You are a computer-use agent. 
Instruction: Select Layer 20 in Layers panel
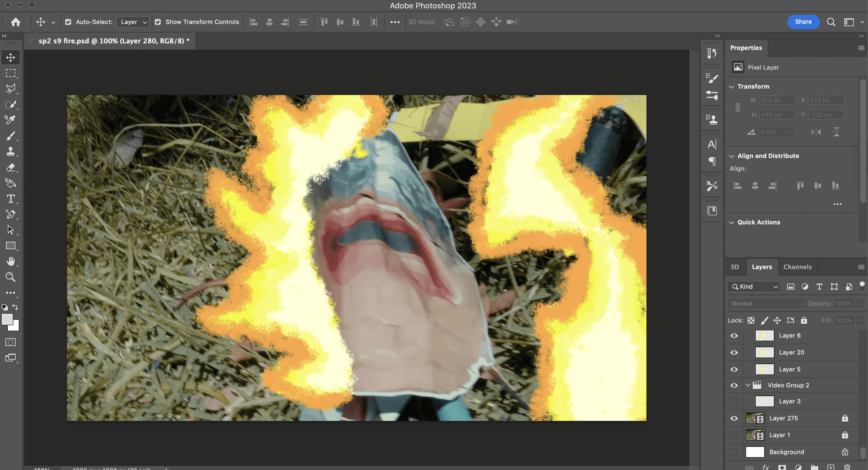click(791, 353)
